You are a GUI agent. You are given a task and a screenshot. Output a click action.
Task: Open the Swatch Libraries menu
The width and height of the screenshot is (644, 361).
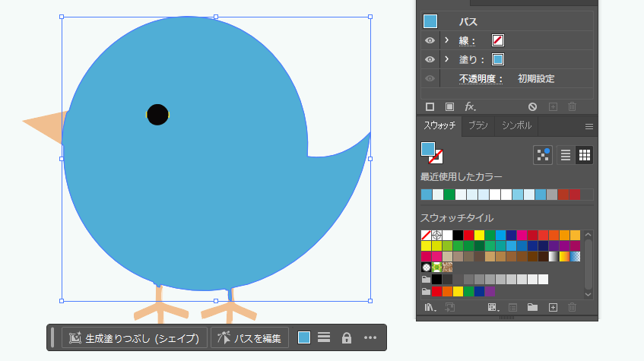[430, 307]
